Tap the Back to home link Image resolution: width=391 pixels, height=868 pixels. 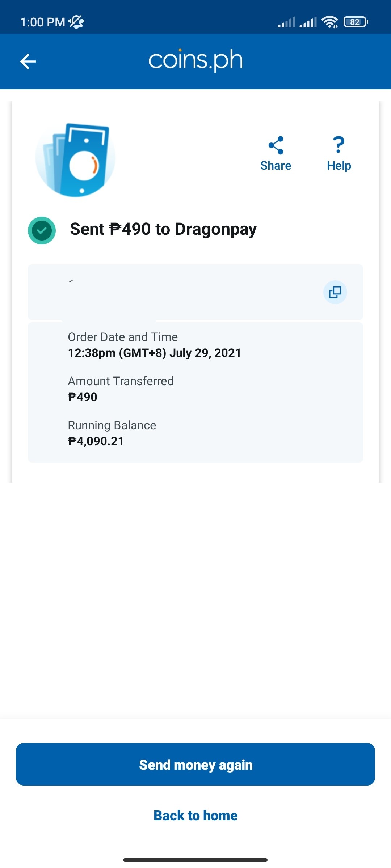pos(195,816)
